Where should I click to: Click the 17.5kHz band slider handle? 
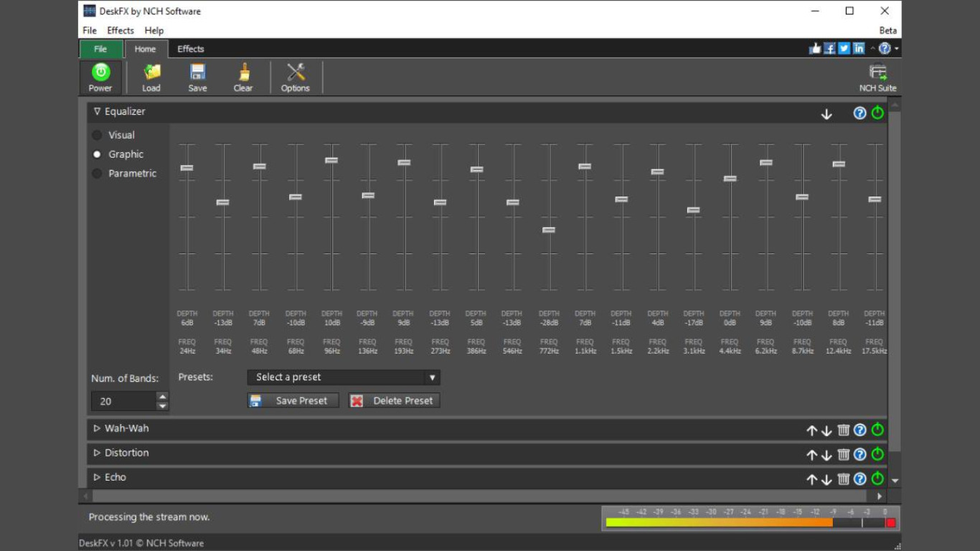[x=875, y=199]
